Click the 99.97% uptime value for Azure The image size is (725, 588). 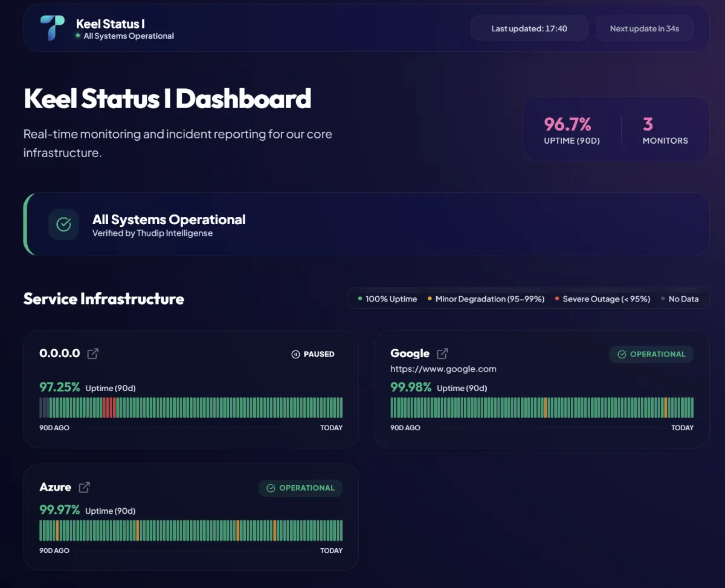click(60, 509)
